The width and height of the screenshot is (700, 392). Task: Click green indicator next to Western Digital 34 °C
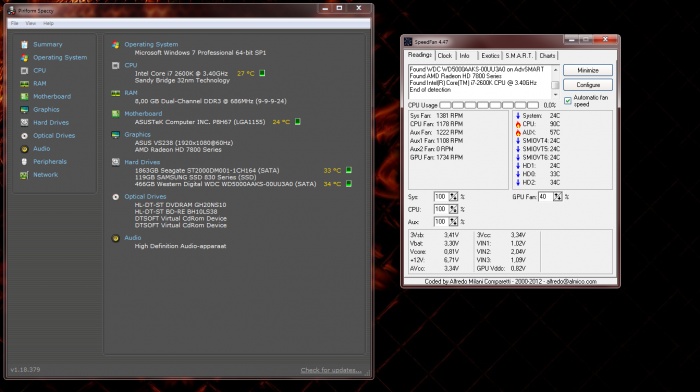point(349,183)
